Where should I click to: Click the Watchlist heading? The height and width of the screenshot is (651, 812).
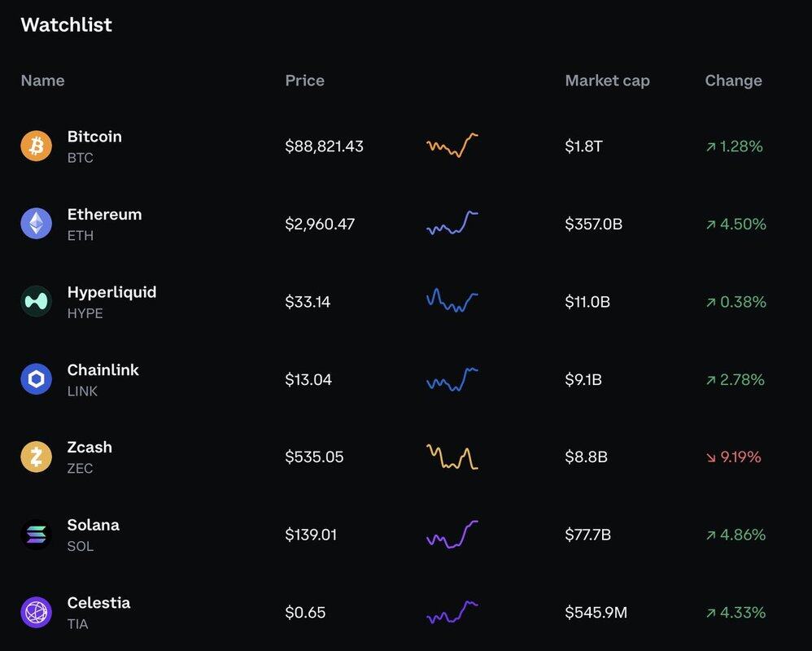point(66,24)
